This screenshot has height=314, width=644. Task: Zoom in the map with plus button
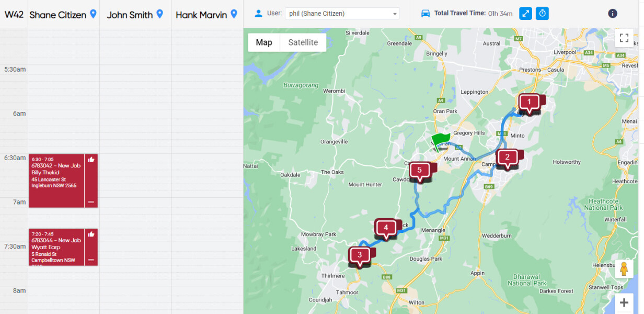click(624, 302)
